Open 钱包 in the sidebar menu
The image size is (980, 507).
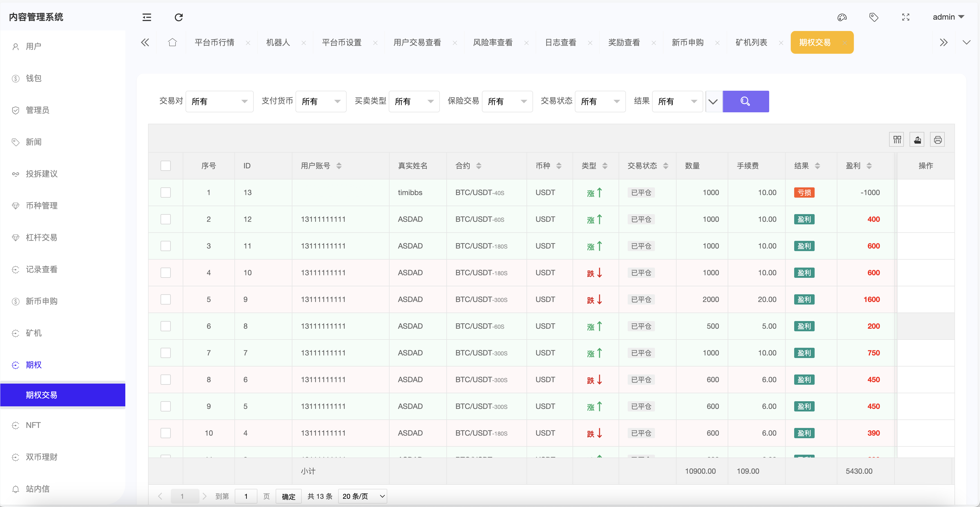(34, 78)
